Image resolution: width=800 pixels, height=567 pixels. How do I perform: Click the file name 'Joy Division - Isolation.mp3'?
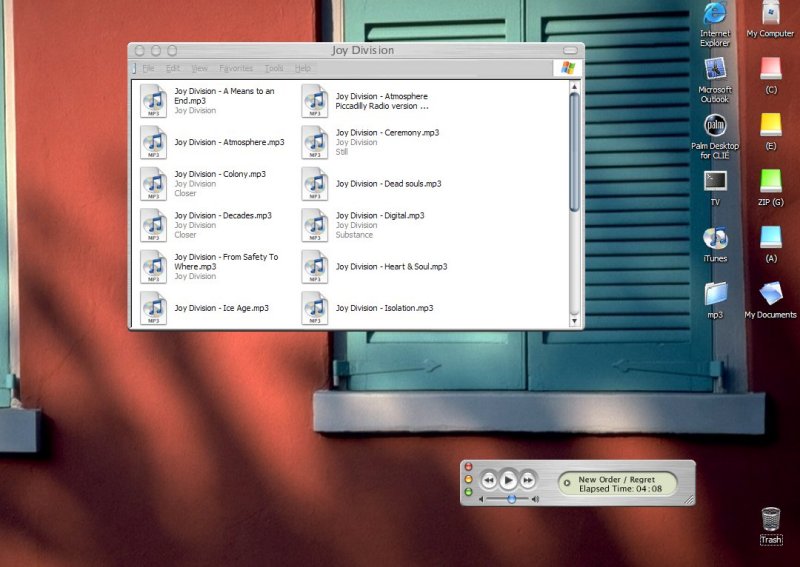coord(385,308)
